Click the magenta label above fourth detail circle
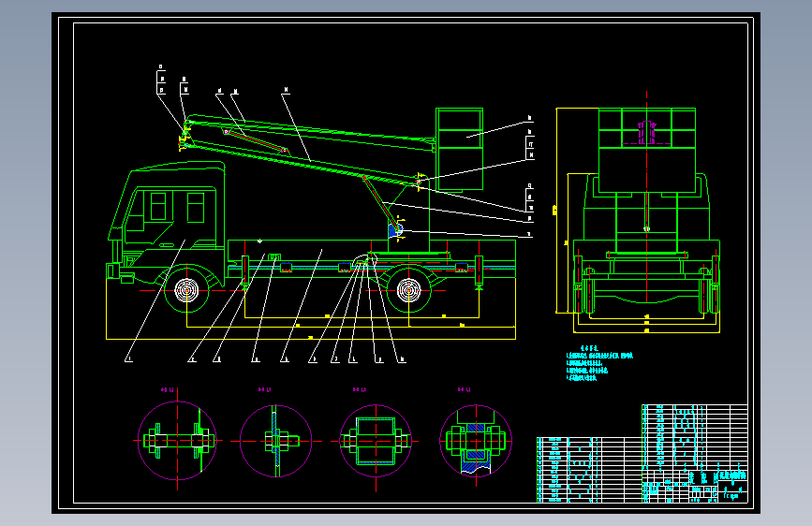Image resolution: width=812 pixels, height=526 pixels. click(x=464, y=390)
